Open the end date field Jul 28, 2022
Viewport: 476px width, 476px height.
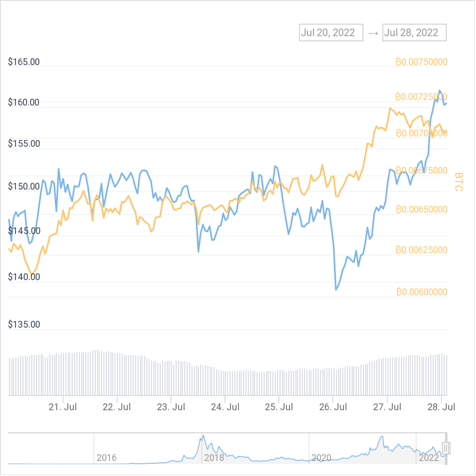point(414,32)
